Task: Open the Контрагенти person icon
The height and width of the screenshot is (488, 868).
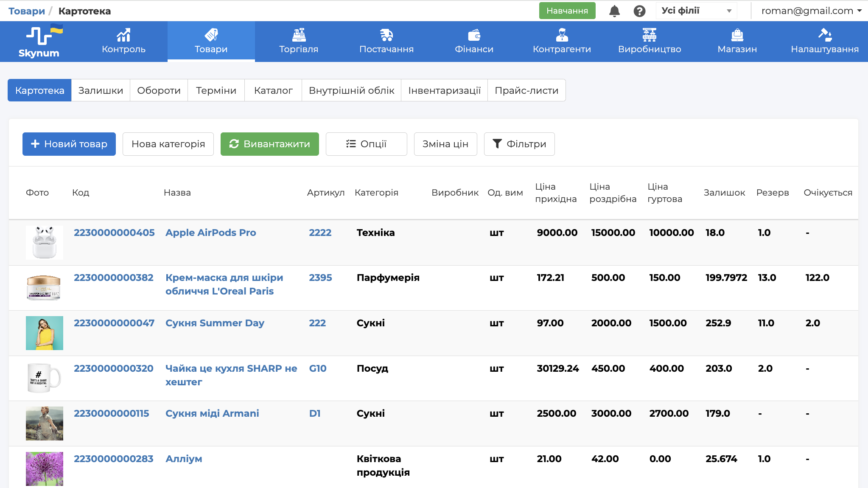Action: pyautogui.click(x=562, y=35)
